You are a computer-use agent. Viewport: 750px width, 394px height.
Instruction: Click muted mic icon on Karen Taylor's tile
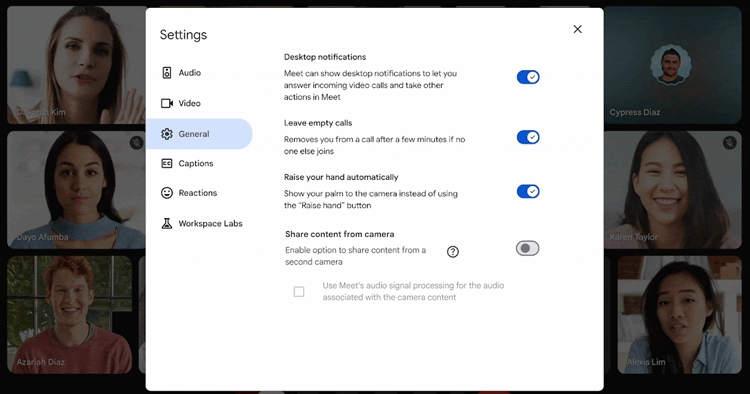click(x=729, y=142)
